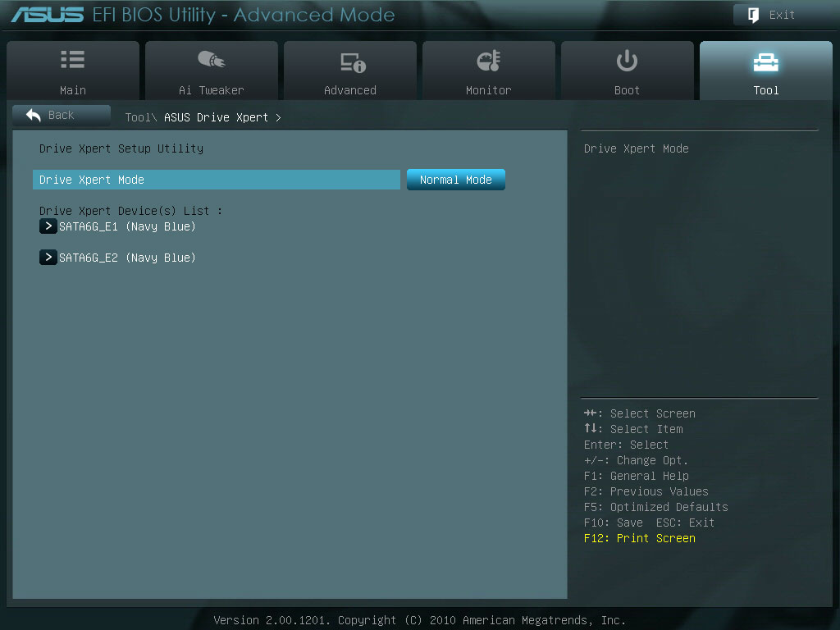Click the Select Item arrows hint
Viewport: 840px width, 630px height.
click(x=633, y=429)
